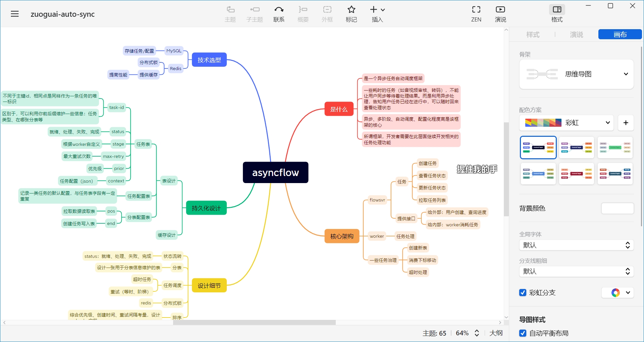Viewport: 644px width, 342px height.
Task: Click the 子主题 subtopic toolbar icon
Action: coord(255,14)
